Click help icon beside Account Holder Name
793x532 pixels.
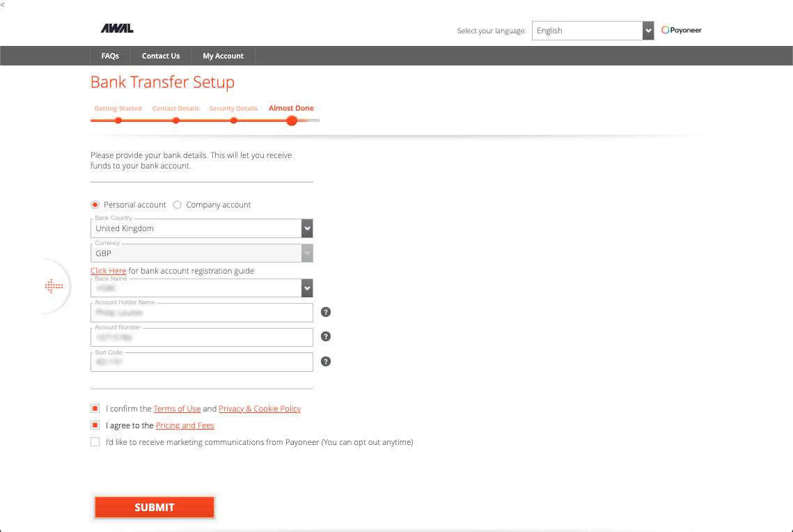click(x=326, y=312)
